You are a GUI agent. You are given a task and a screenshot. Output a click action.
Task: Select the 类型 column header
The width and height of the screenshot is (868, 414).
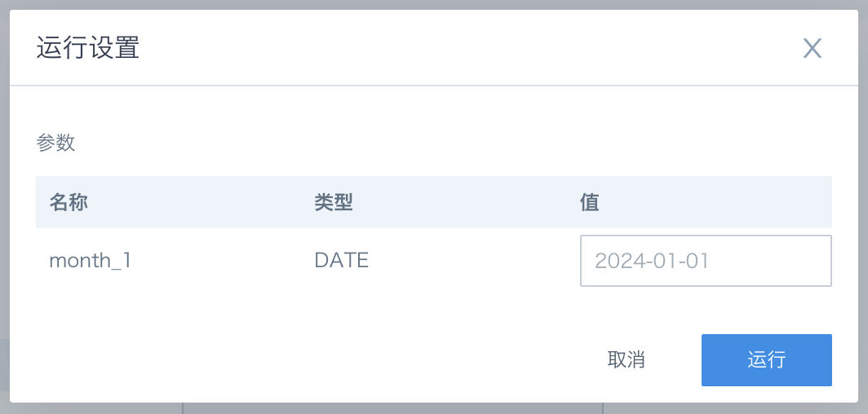(x=333, y=203)
